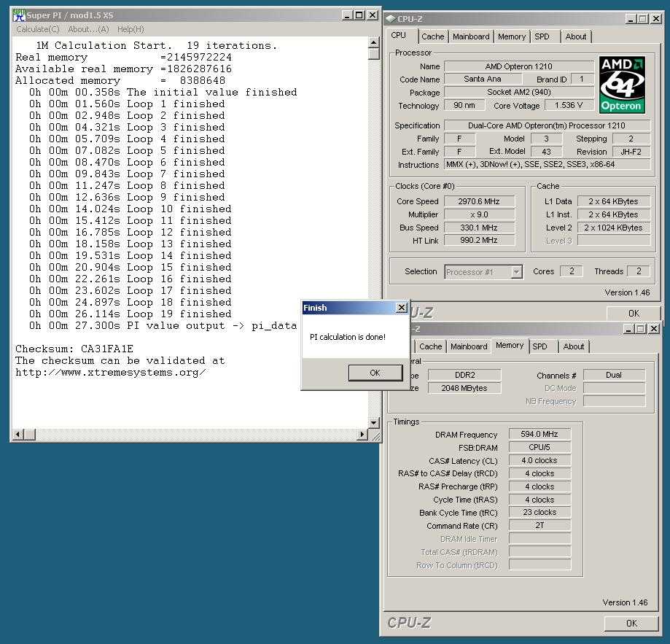Click the Package field Socket AM2 (940)
Viewport: 670px width, 644px height.
click(x=519, y=93)
